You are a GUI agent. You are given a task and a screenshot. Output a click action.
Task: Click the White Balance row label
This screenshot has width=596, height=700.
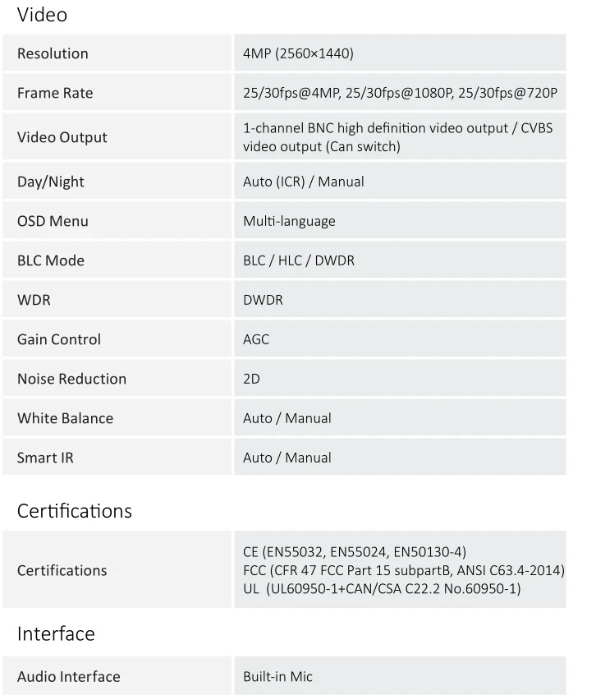[x=65, y=418]
